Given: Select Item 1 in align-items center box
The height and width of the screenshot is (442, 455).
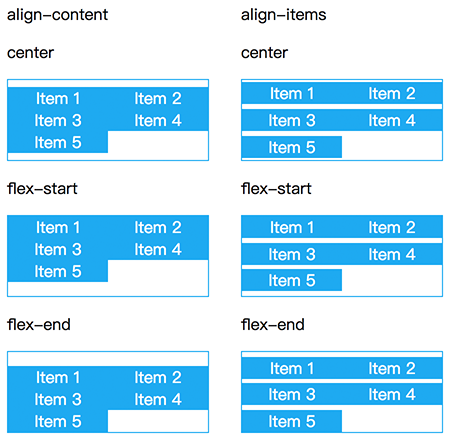Looking at the screenshot, I should click(x=292, y=93).
